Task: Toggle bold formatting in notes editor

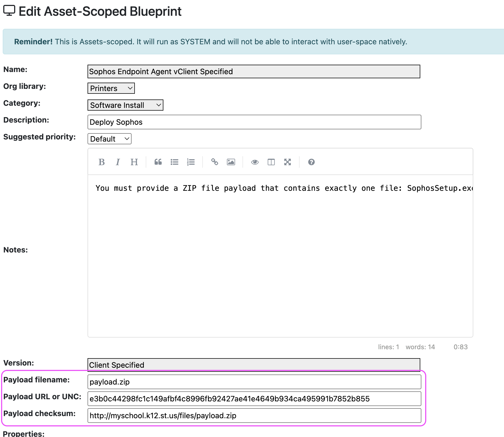Action: tap(102, 162)
